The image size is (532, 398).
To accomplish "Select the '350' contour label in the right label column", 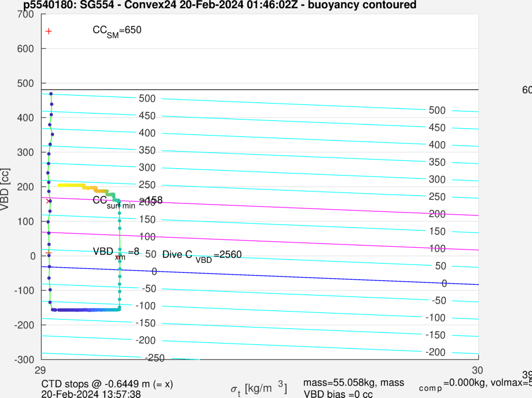I will click(437, 162).
